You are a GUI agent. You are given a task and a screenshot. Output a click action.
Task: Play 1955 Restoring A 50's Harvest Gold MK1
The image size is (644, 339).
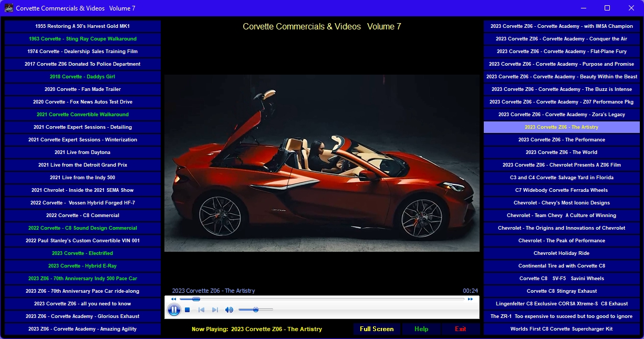(x=82, y=26)
